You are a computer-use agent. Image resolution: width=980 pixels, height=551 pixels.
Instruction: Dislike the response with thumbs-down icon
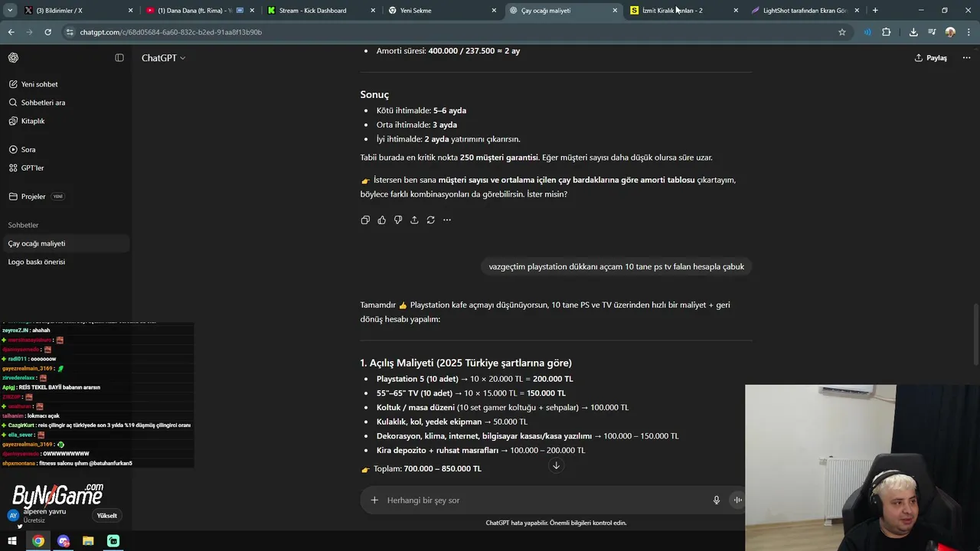point(398,220)
